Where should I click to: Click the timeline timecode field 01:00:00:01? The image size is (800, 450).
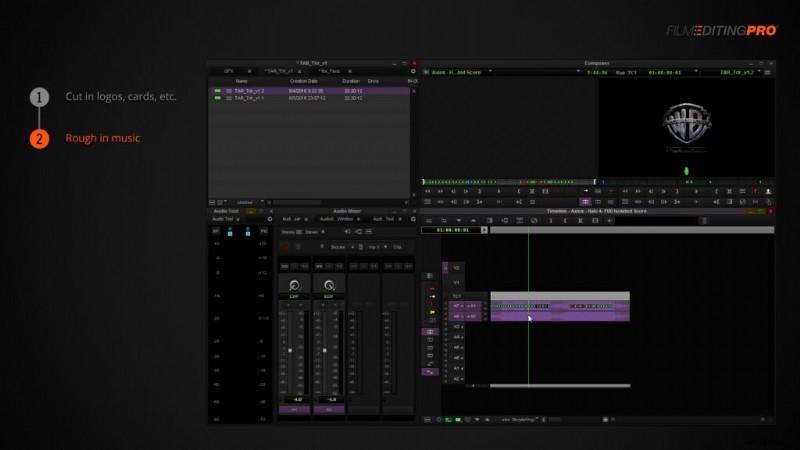tap(453, 230)
